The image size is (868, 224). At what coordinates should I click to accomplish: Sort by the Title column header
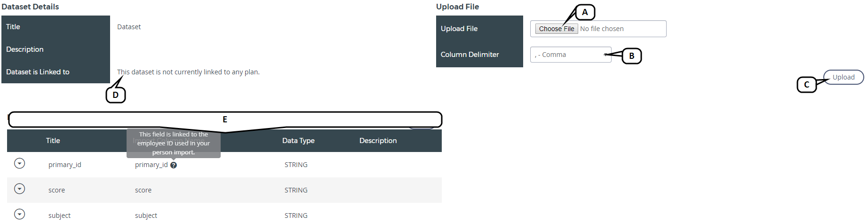point(53,141)
